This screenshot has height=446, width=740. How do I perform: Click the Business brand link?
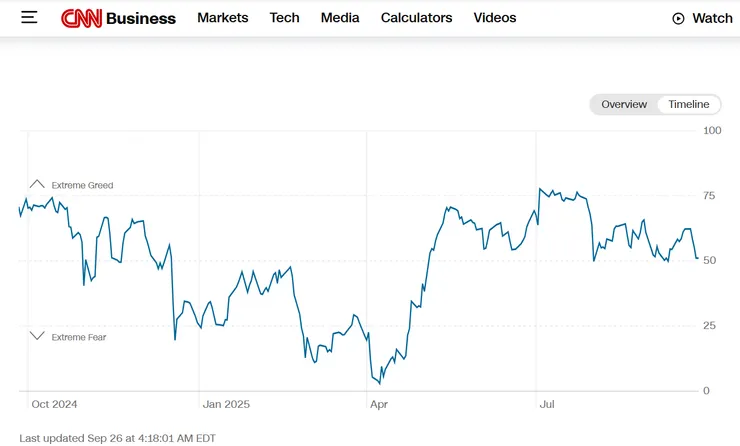pos(141,18)
